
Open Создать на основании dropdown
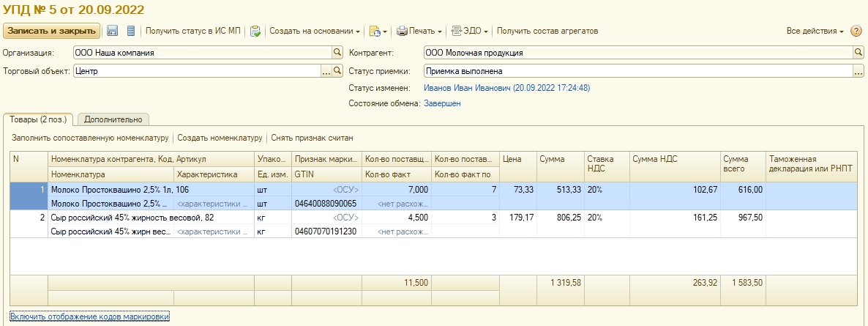(x=315, y=32)
